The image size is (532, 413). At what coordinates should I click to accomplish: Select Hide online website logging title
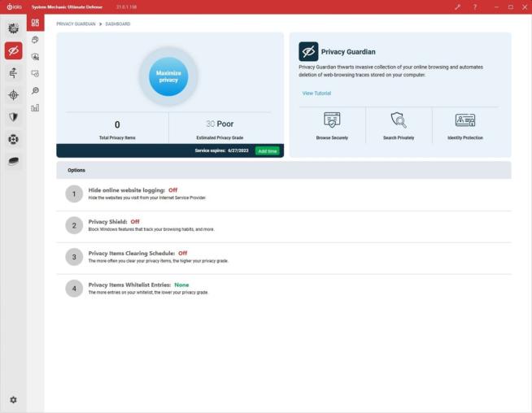[127, 190]
